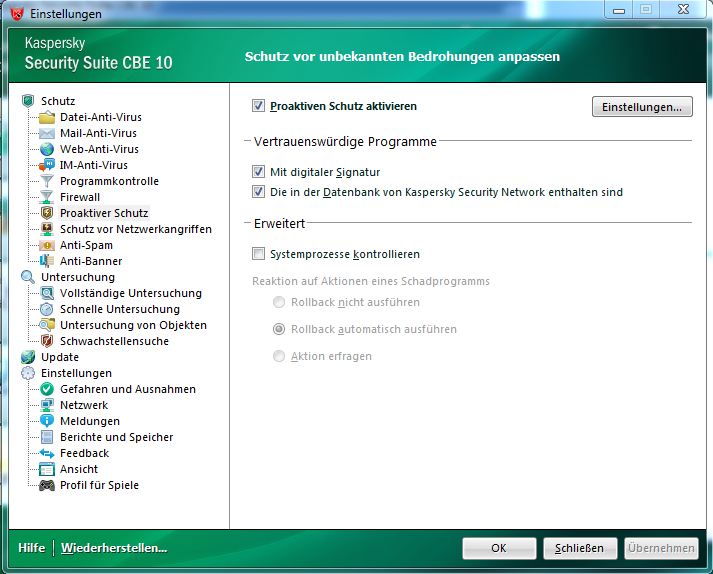This screenshot has width=713, height=574.
Task: Click the Schnelle Untersuchung clock icon
Action: click(47, 309)
